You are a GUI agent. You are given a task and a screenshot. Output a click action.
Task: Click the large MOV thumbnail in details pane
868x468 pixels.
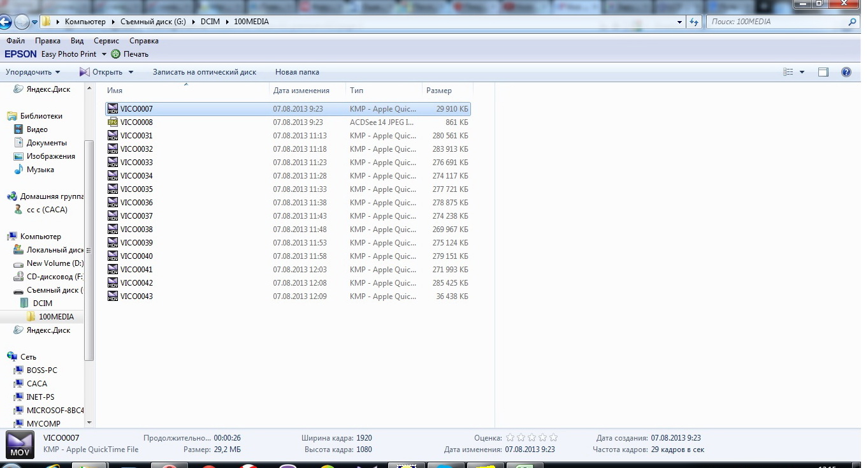[x=20, y=444]
